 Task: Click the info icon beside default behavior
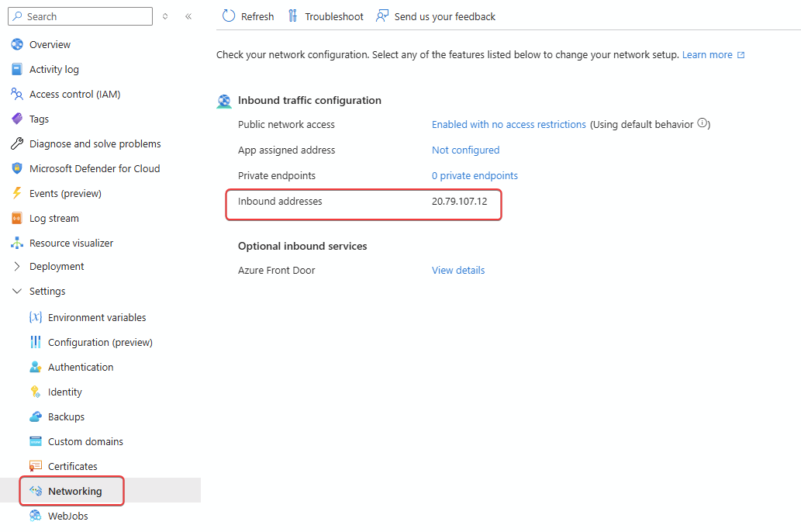703,124
